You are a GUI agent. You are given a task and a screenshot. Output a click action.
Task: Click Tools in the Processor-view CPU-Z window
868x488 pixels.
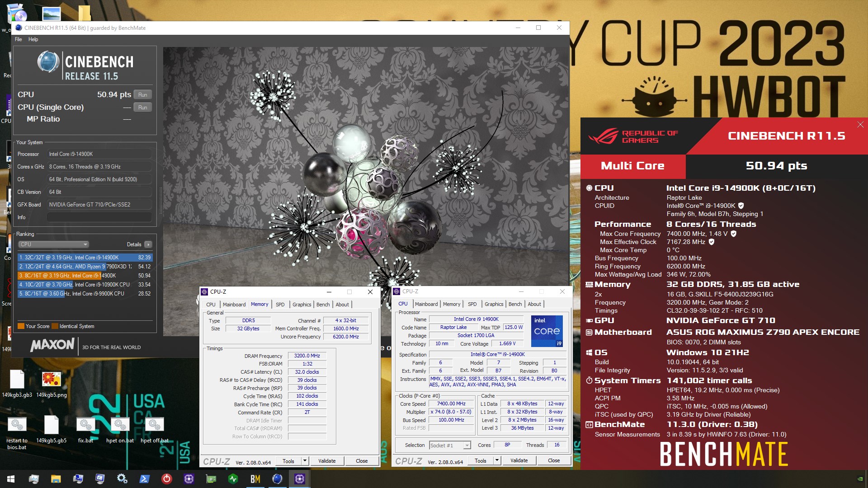click(x=481, y=460)
